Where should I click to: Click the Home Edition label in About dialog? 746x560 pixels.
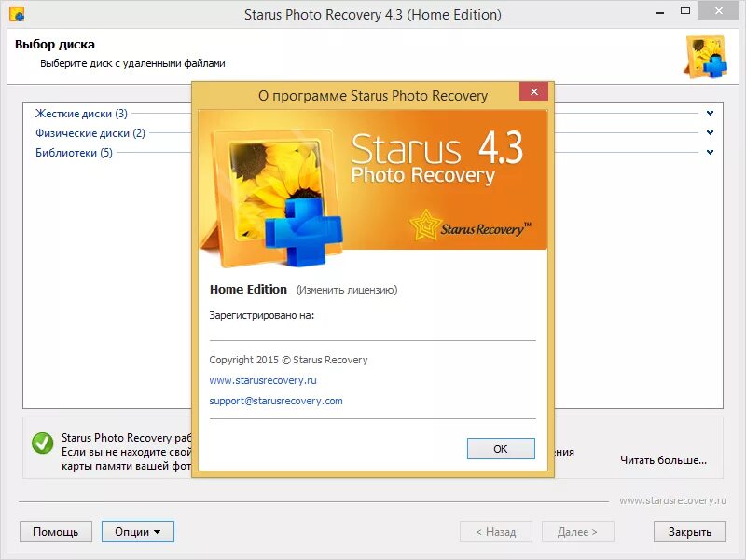pos(248,290)
